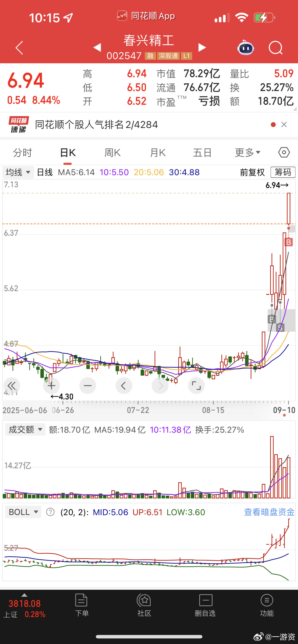Switch to 月K chart tab

158,153
